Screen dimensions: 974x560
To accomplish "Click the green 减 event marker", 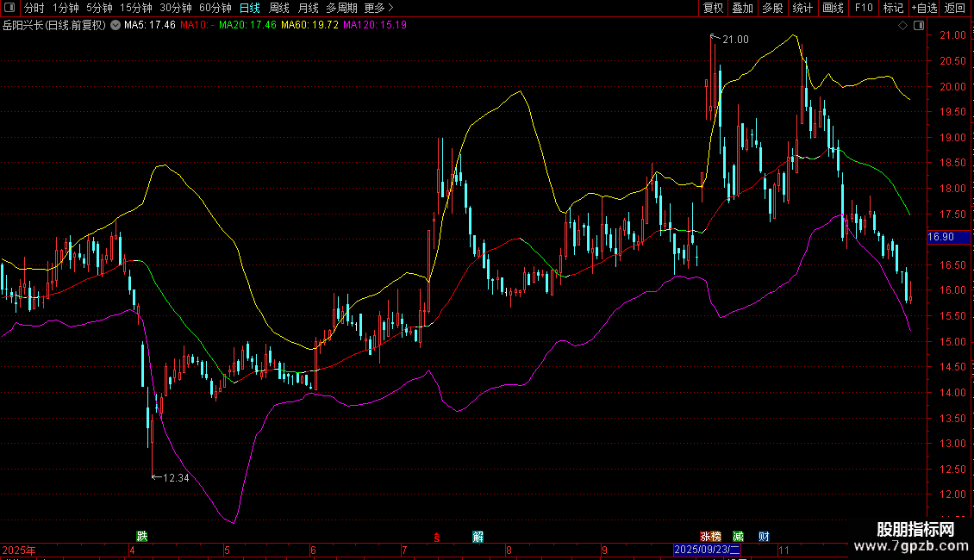I will [x=738, y=537].
